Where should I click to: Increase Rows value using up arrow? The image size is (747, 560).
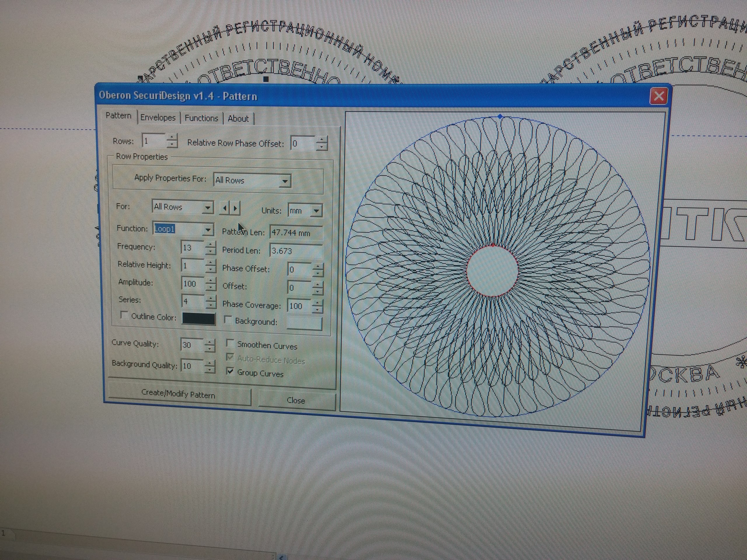pyautogui.click(x=172, y=137)
